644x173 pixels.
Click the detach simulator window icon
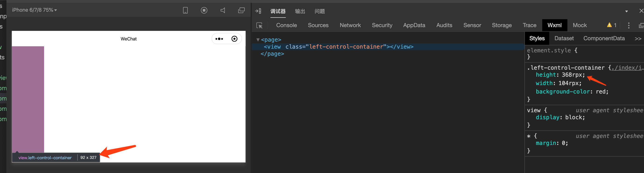[x=241, y=10]
